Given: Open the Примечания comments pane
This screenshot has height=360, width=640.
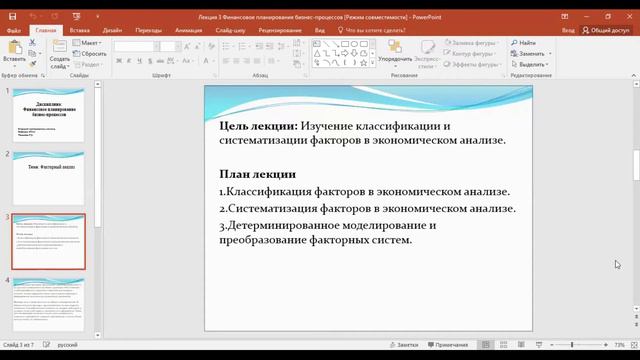Looking at the screenshot, I should click(448, 345).
